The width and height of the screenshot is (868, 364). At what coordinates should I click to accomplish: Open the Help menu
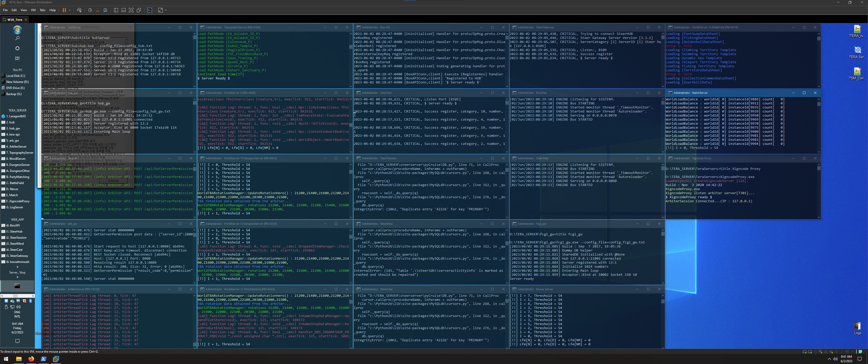pos(52,10)
